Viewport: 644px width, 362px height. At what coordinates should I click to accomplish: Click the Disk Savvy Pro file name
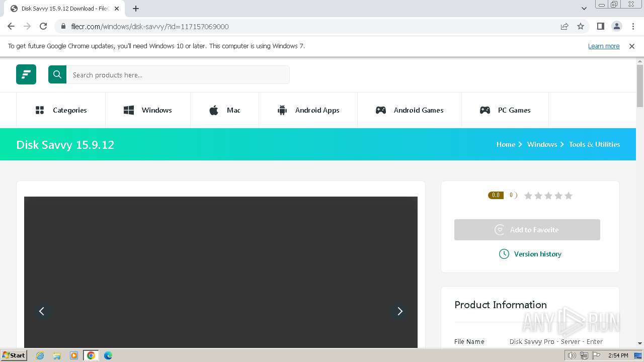[556, 341]
